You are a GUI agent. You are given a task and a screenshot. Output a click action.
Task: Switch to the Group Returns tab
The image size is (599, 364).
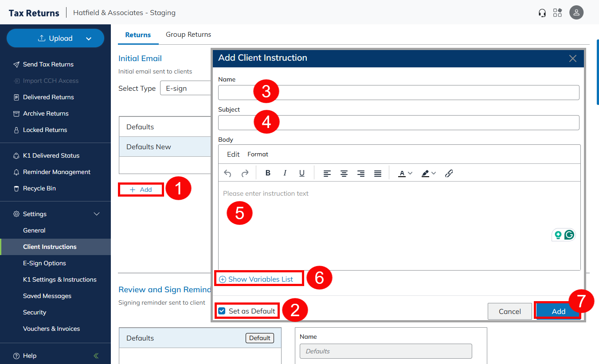tap(188, 35)
